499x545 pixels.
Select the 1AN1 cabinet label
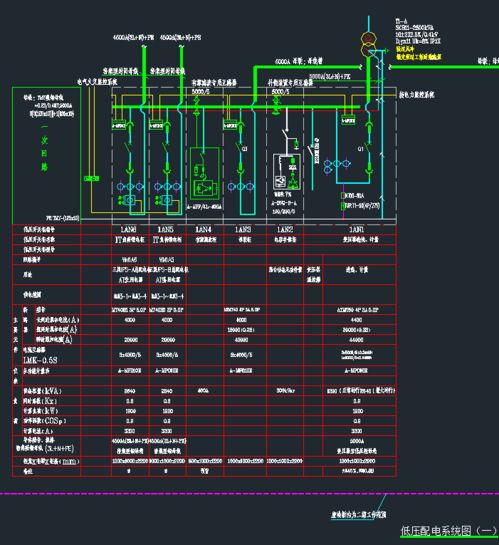pyautogui.click(x=356, y=229)
